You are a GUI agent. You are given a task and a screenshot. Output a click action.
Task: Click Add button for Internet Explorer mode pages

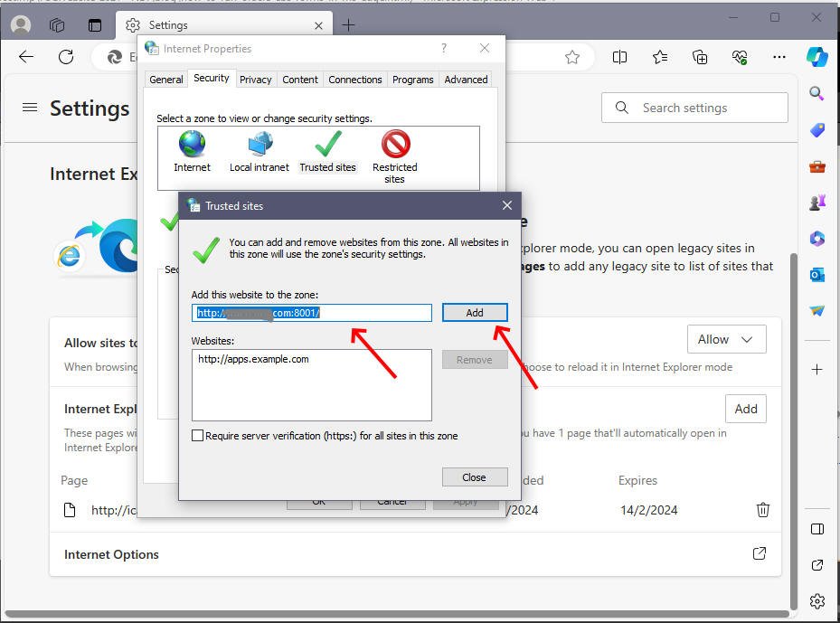click(746, 409)
